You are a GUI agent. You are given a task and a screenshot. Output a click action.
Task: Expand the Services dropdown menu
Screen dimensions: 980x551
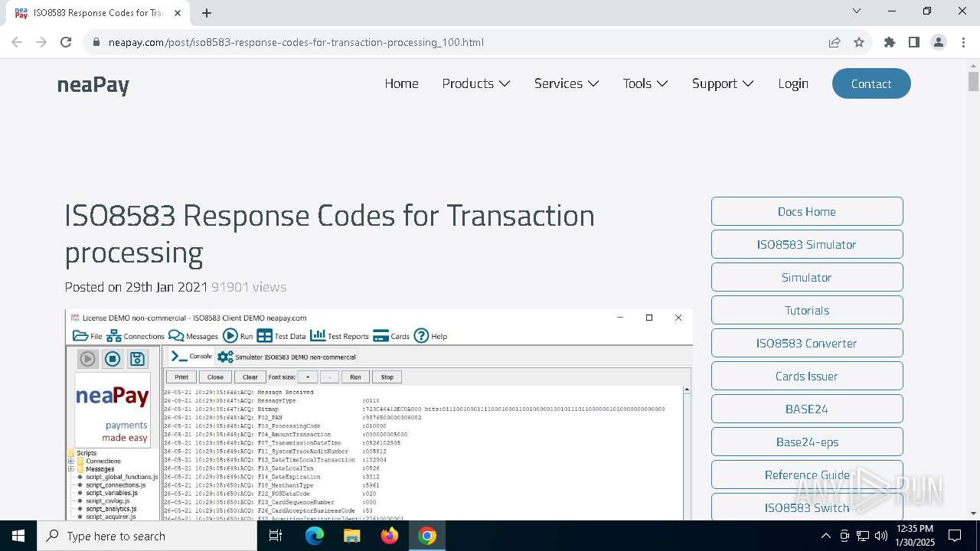pyautogui.click(x=567, y=83)
